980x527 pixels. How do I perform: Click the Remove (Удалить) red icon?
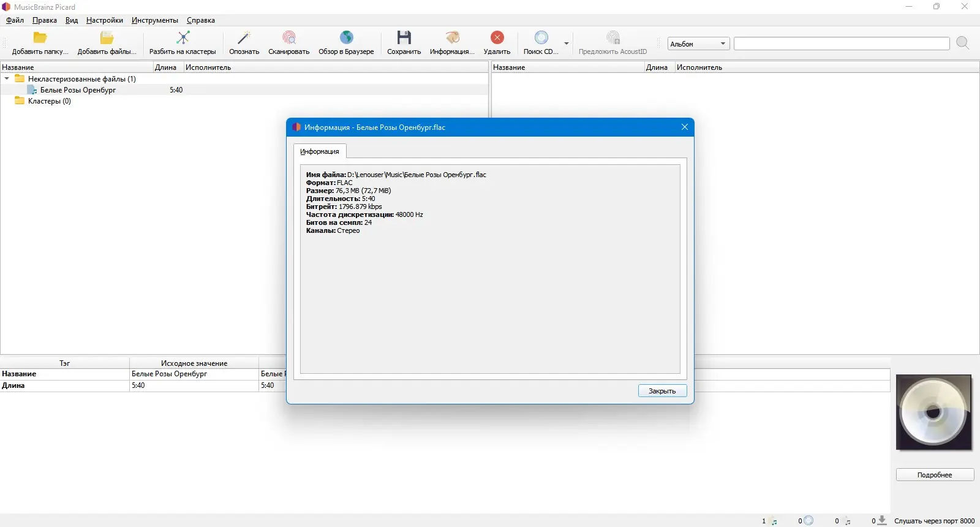coord(497,38)
